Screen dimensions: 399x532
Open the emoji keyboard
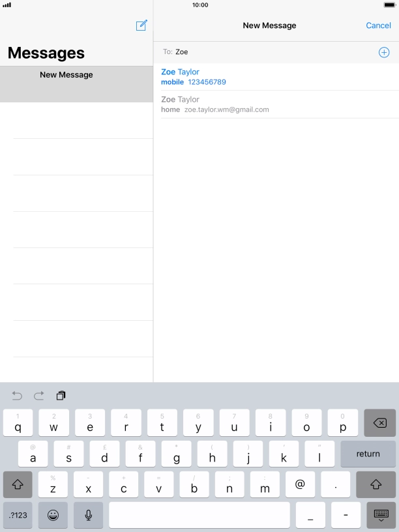click(x=53, y=515)
